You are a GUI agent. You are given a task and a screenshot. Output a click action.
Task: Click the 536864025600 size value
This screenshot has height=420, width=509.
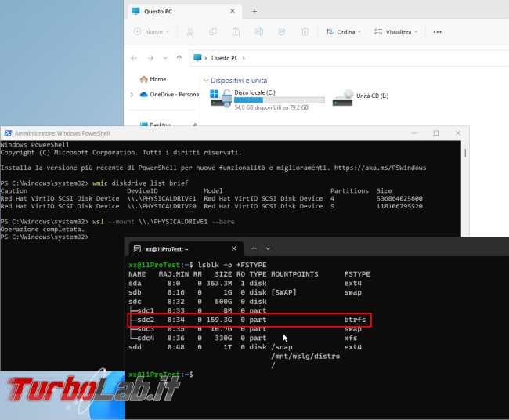(x=399, y=198)
